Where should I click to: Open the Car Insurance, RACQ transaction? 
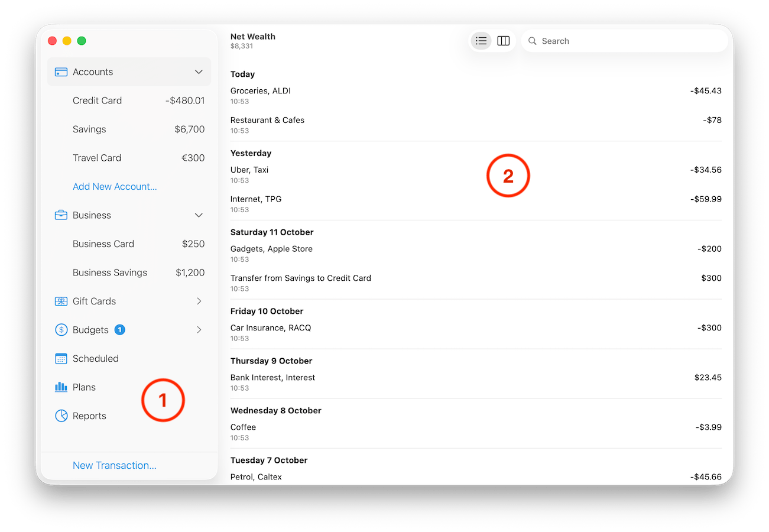(476, 333)
